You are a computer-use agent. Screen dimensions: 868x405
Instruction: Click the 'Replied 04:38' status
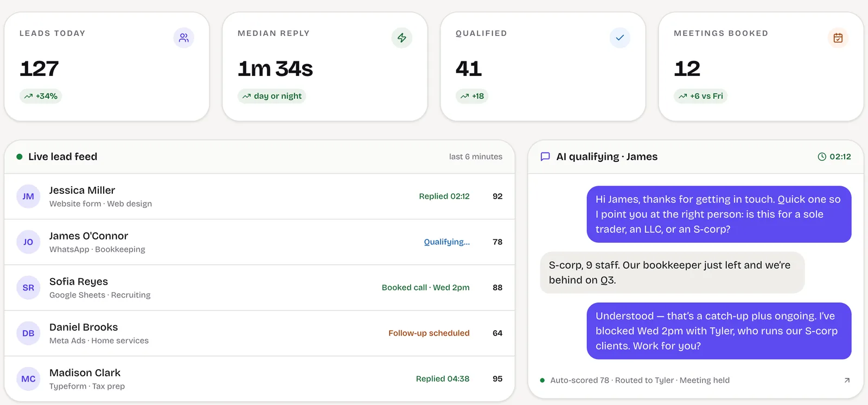[443, 379]
